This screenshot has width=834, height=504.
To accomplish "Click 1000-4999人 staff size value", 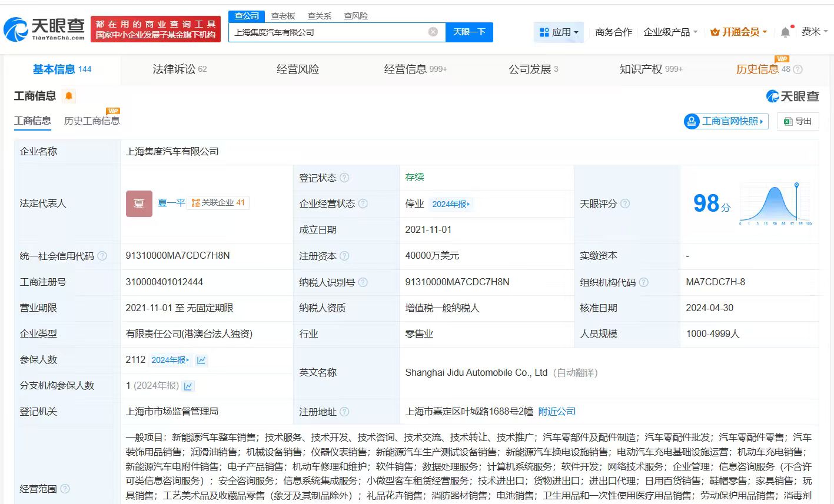I will 713,334.
